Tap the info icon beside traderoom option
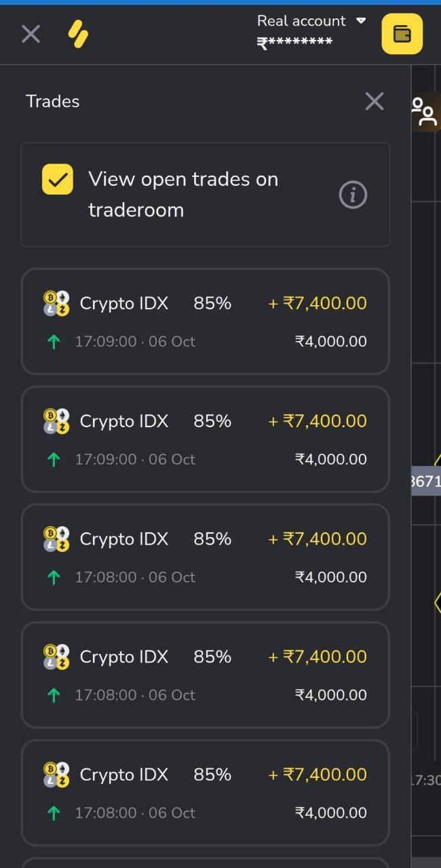The image size is (441, 868). [352, 195]
